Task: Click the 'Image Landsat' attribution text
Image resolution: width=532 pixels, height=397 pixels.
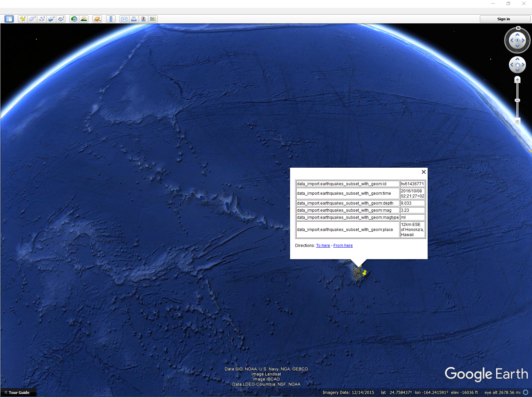Action: coord(266,374)
